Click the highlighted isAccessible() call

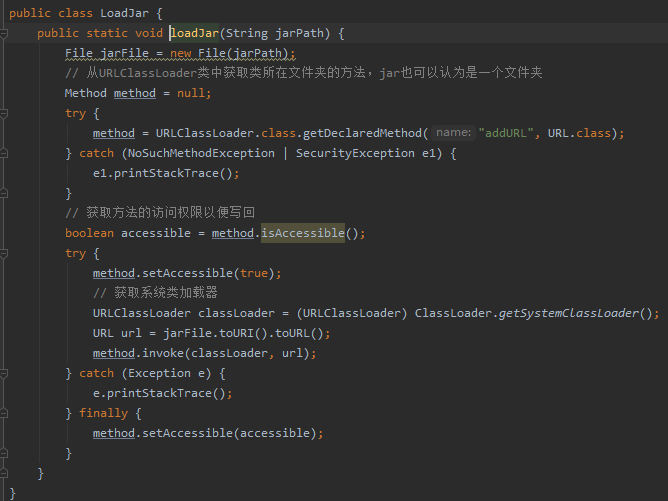point(302,233)
